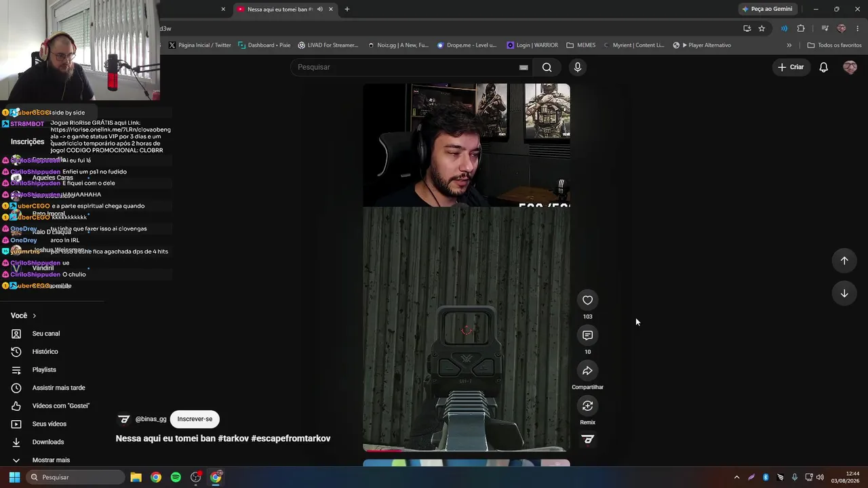Viewport: 868px width, 488px height.
Task: Click the Peça ao Gemini button
Action: (767, 9)
